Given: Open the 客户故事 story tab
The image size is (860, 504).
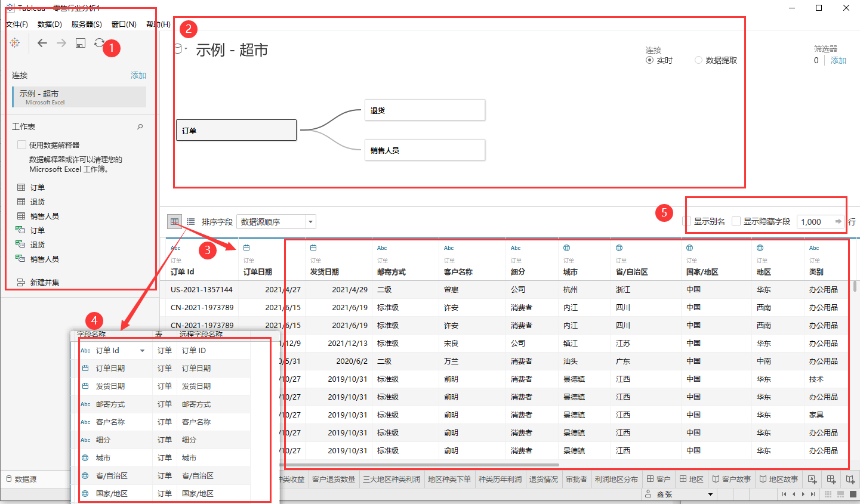Looking at the screenshot, I should (x=731, y=479).
